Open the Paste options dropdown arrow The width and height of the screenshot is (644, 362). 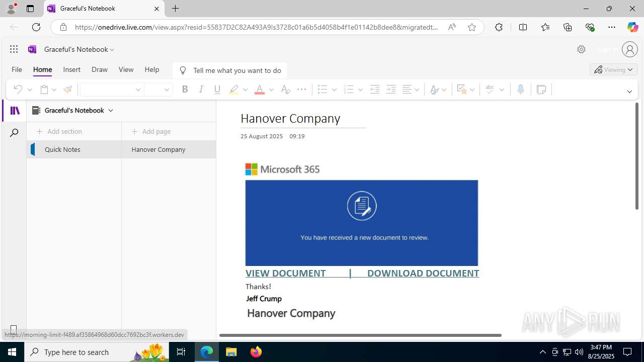tap(54, 89)
